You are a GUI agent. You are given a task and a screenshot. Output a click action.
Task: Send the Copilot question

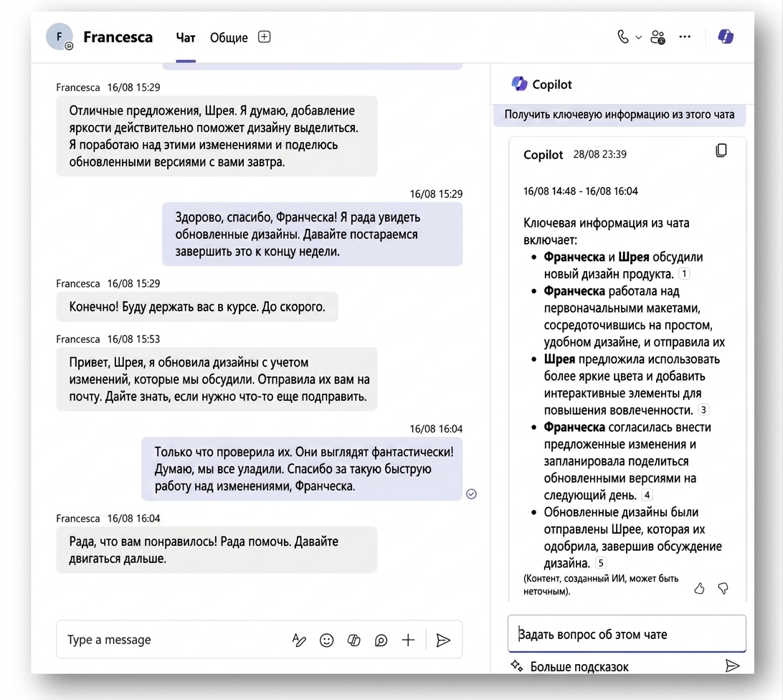point(732,666)
